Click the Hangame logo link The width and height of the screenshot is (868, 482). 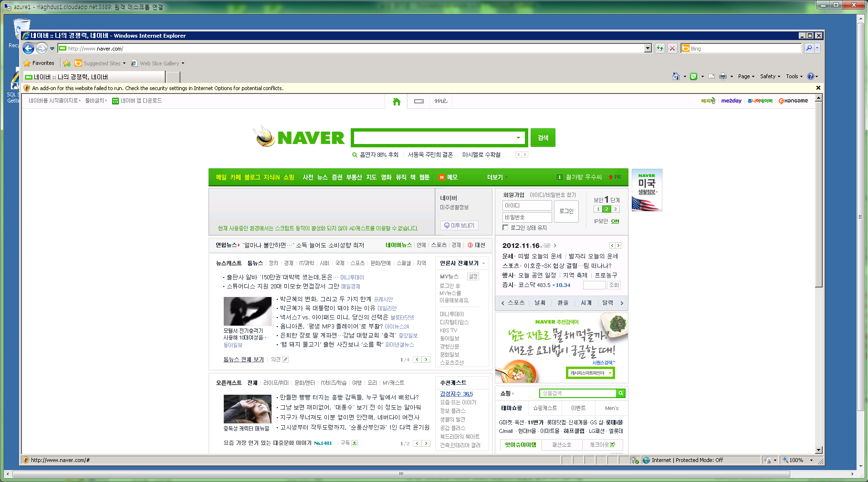coord(793,101)
